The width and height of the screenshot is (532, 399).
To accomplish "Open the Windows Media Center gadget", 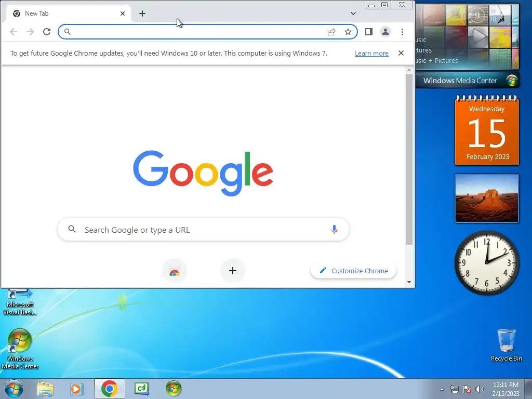I will tap(468, 46).
